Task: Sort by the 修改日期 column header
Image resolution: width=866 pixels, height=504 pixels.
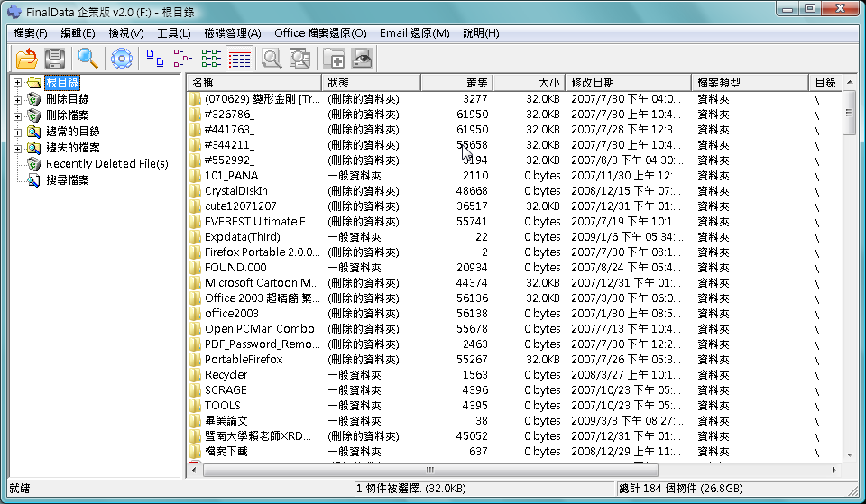Action: pyautogui.click(x=629, y=83)
